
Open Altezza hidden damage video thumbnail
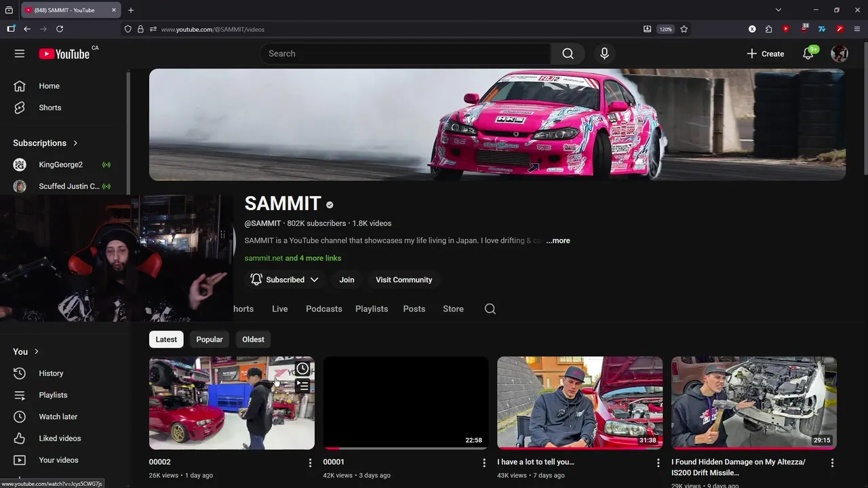754,403
